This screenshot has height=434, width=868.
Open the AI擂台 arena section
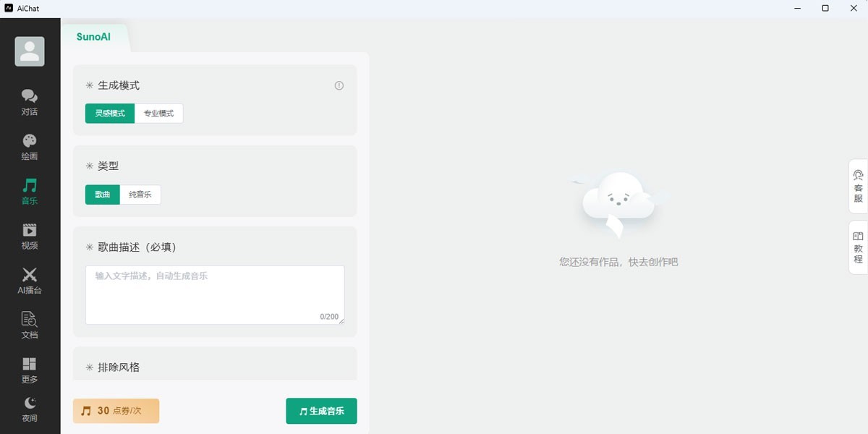click(30, 281)
